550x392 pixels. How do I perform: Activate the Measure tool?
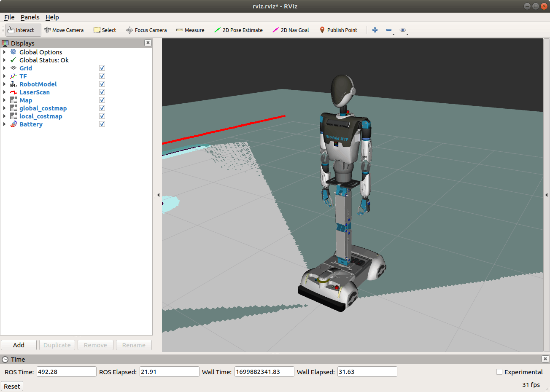coord(190,30)
